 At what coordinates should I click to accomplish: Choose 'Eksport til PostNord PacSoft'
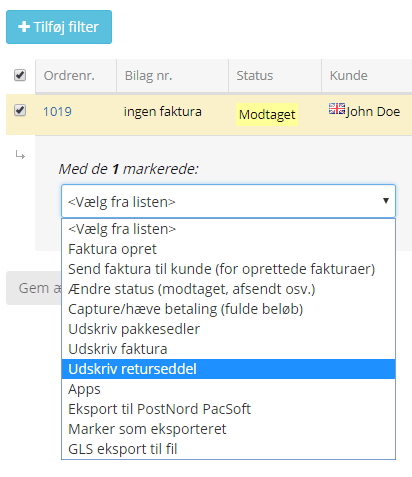point(228,409)
